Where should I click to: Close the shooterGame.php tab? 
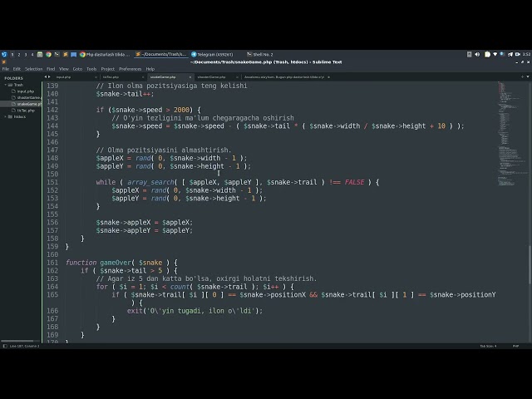(237, 77)
